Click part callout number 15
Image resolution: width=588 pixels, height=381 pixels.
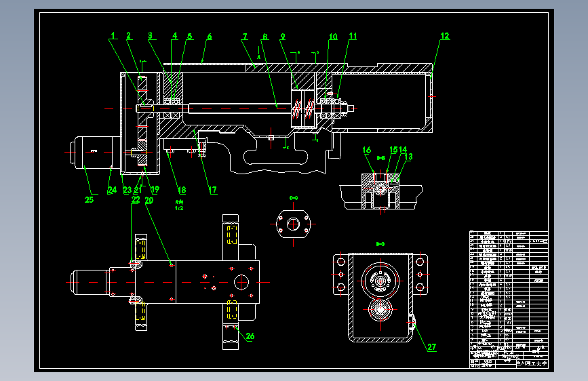coord(393,150)
